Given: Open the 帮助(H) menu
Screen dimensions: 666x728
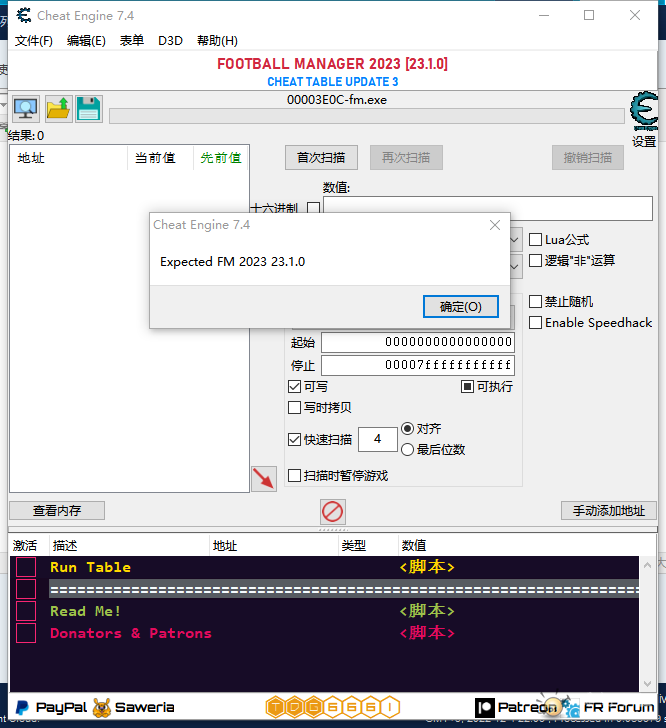Looking at the screenshot, I should pyautogui.click(x=217, y=41).
